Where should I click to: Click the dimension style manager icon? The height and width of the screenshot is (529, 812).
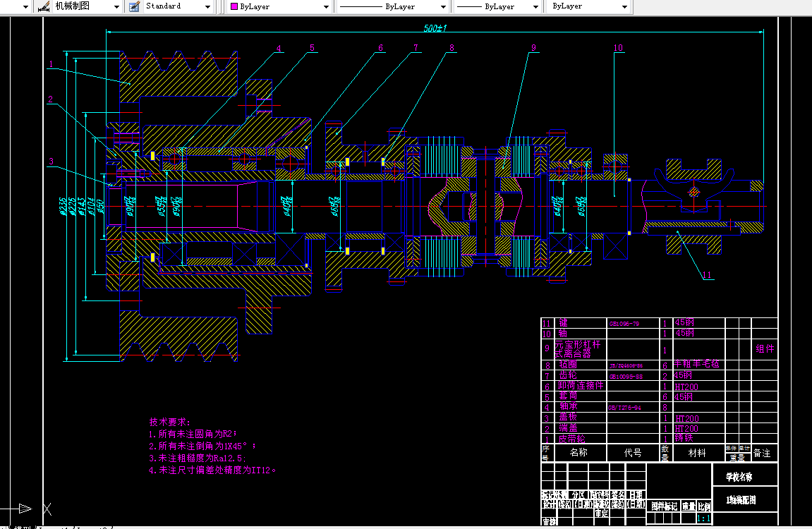click(44, 6)
